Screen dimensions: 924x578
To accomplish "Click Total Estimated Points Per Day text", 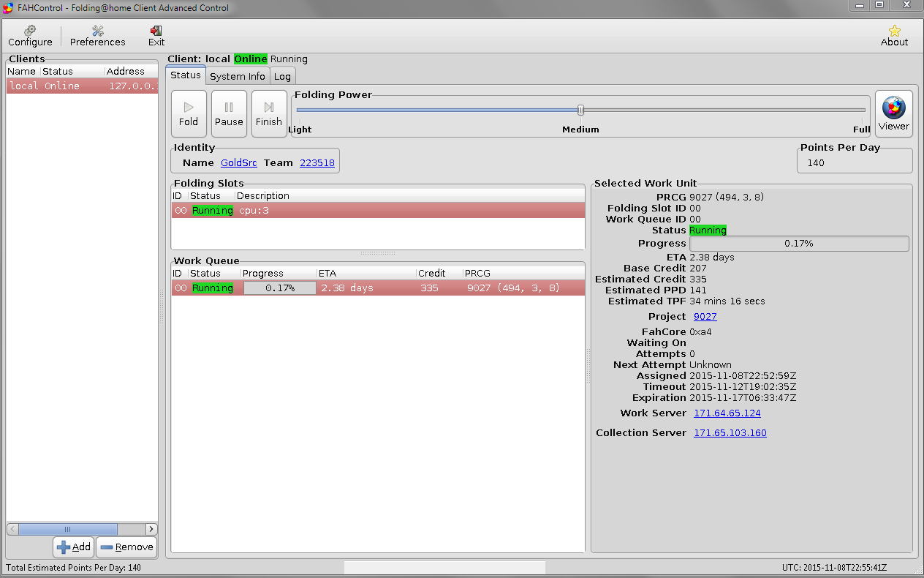I will pyautogui.click(x=73, y=568).
